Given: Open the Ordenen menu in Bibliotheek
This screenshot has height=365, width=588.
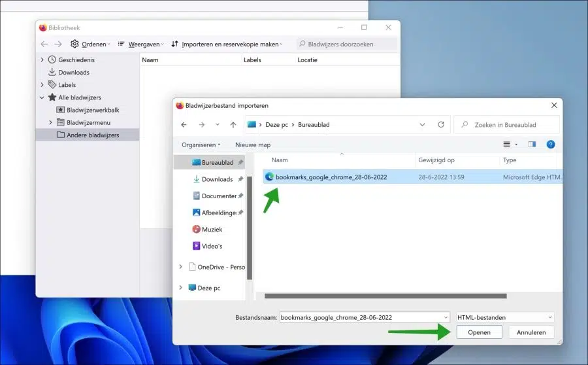Looking at the screenshot, I should 90,44.
